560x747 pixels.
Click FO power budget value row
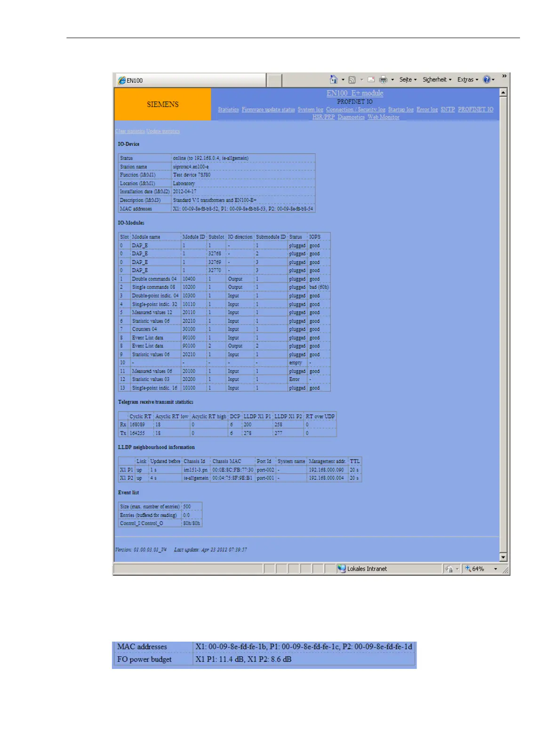click(264, 660)
